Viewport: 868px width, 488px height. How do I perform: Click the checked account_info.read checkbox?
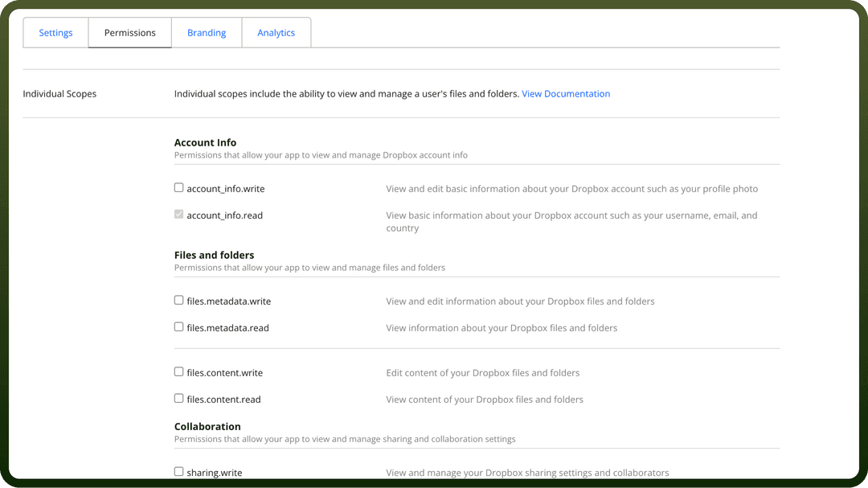point(178,215)
